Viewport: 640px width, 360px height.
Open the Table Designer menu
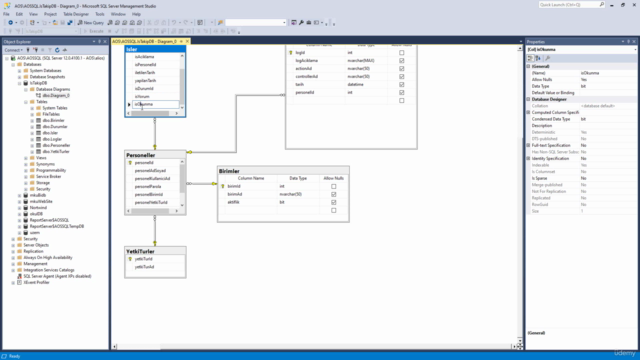click(76, 14)
